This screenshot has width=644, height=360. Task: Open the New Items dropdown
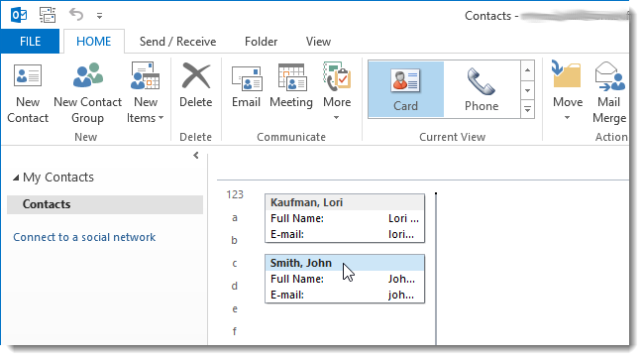tap(145, 93)
